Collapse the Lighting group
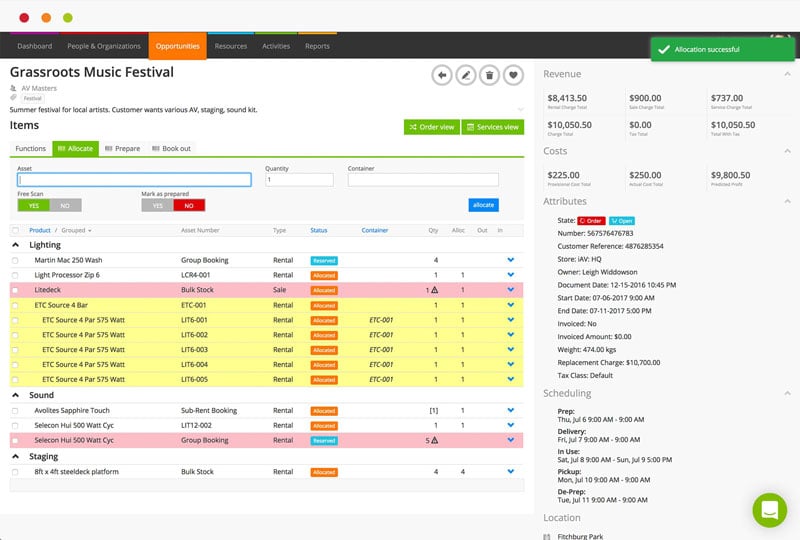Screen dimensions: 800x540 point(15,244)
